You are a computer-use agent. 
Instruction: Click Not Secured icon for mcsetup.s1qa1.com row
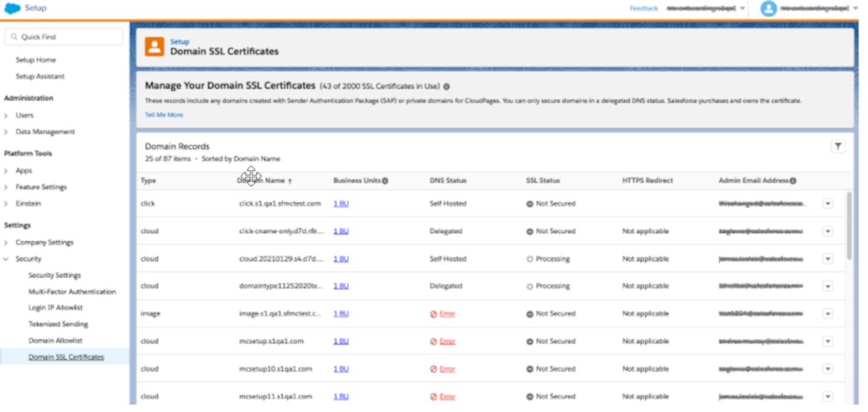[x=530, y=341]
